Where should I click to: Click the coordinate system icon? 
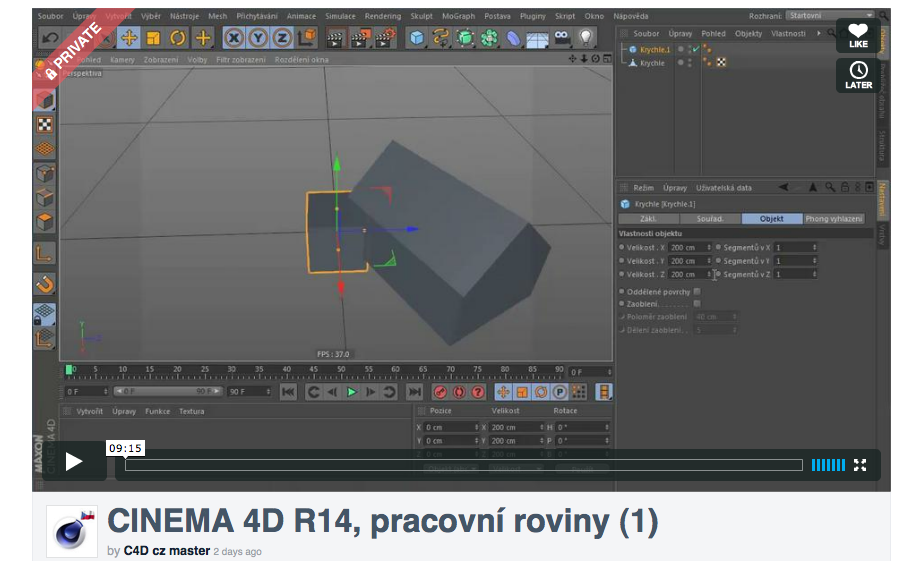[x=307, y=38]
